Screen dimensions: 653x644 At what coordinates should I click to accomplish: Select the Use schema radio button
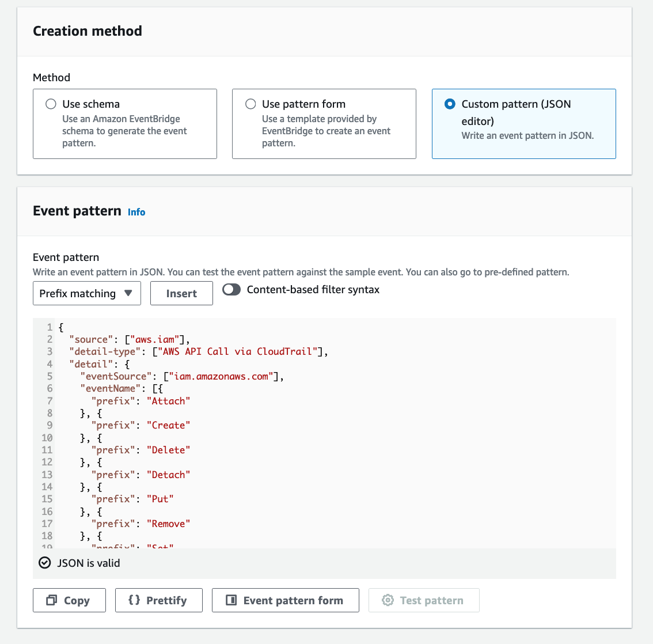coord(51,104)
